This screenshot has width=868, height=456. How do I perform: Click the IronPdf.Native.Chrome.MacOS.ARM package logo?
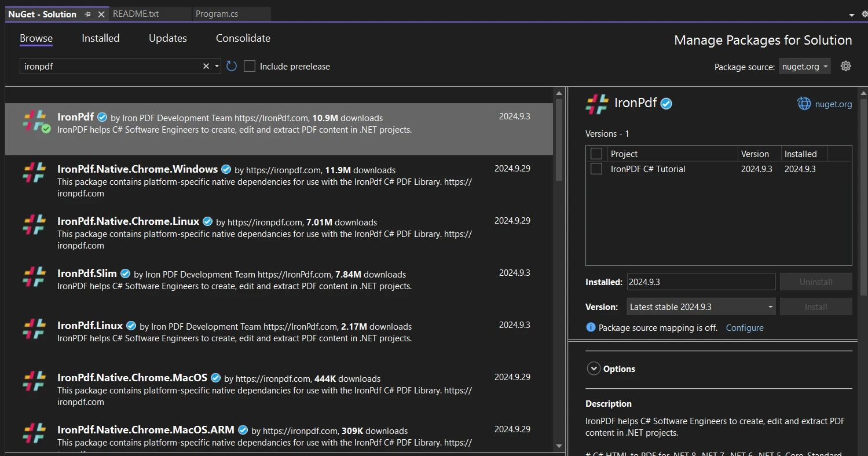point(34,433)
